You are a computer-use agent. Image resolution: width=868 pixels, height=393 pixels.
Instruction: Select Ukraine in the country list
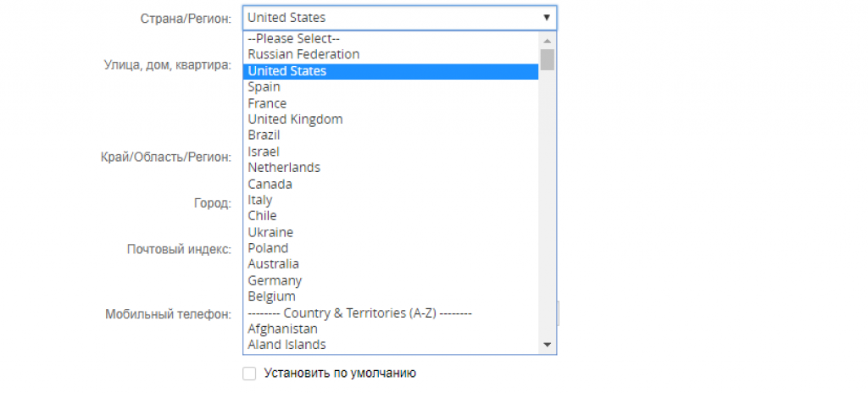pos(270,232)
